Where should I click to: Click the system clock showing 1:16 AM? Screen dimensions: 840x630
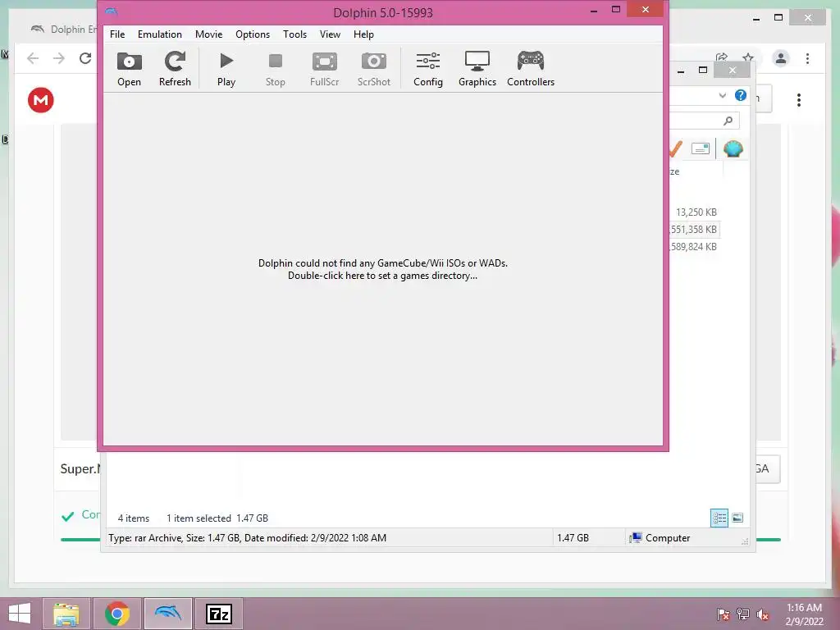click(x=804, y=614)
